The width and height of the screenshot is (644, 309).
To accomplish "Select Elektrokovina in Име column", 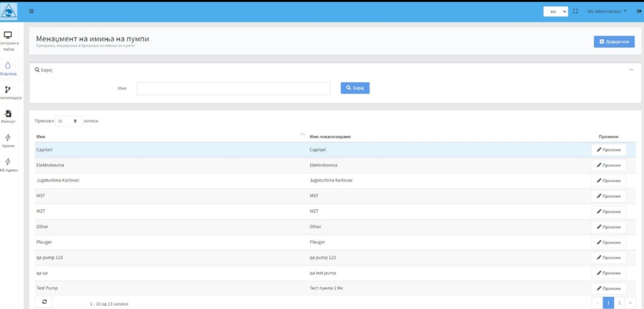I will coord(50,165).
